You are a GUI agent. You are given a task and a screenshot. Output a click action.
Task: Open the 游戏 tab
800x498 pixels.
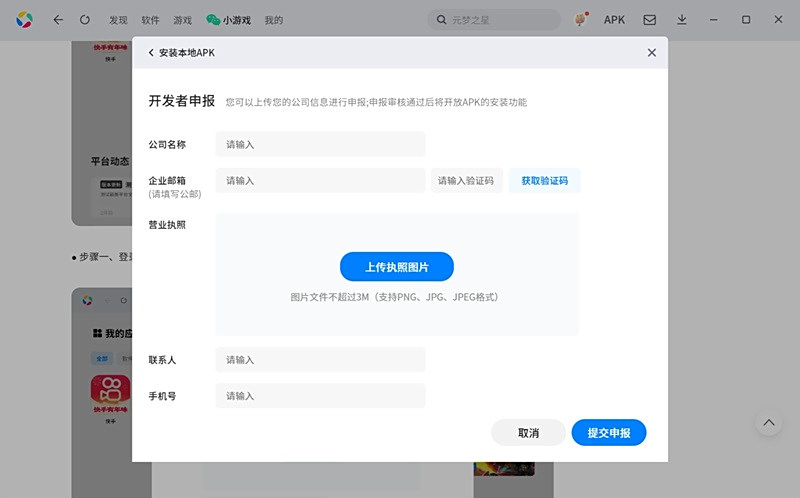click(x=182, y=20)
